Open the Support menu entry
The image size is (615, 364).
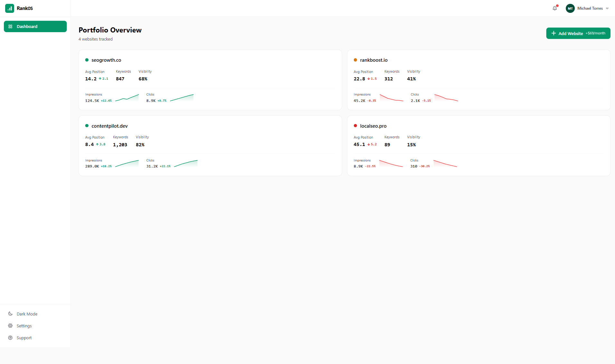24,337
